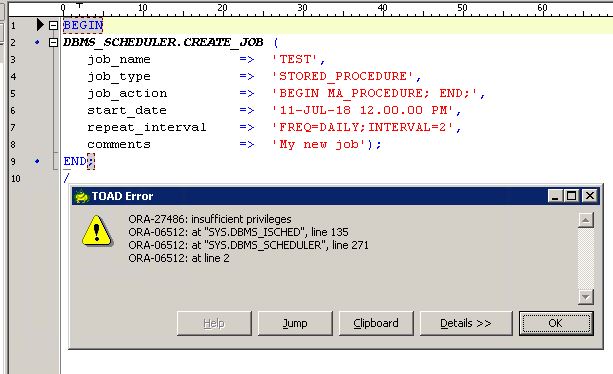Click the SYS.DBMS_ISCHED line 135 error text
Viewport: 613px width, 374px height.
238,232
